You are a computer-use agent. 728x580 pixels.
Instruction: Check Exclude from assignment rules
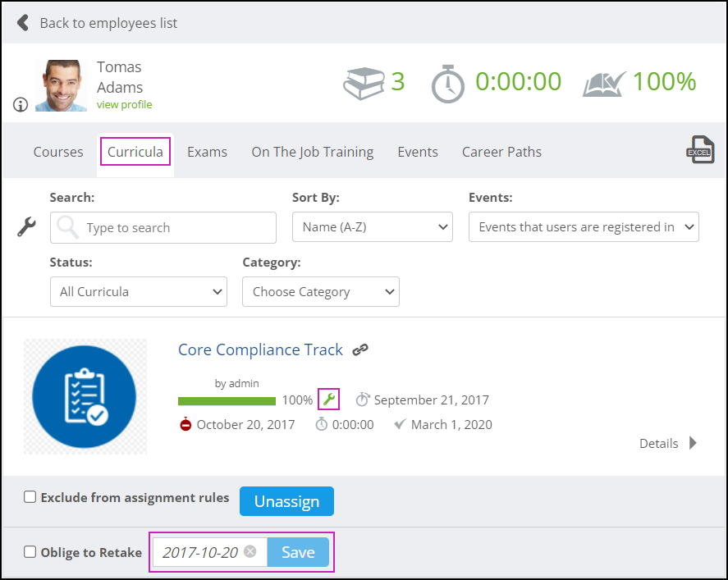pos(30,497)
